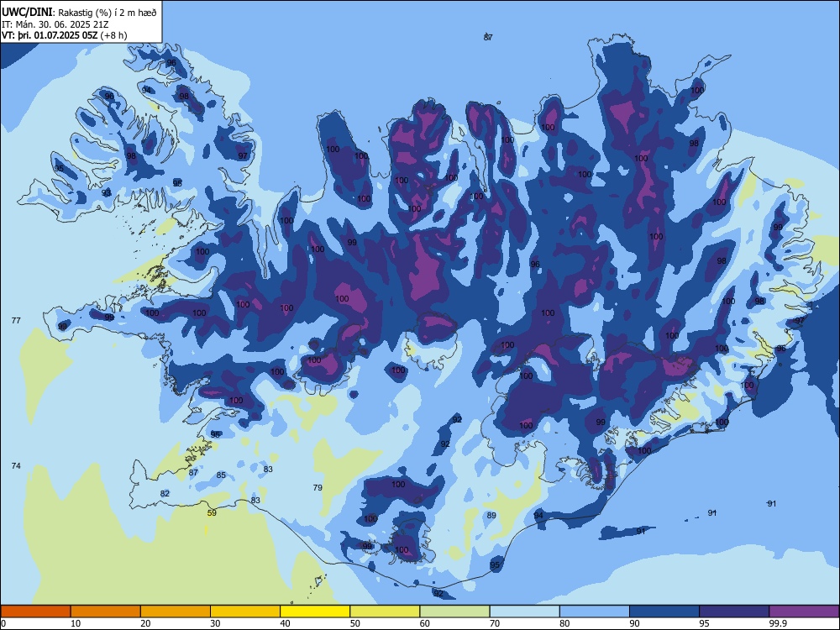Click the legend tick label '90'
The height and width of the screenshot is (630, 840).
pos(634,623)
